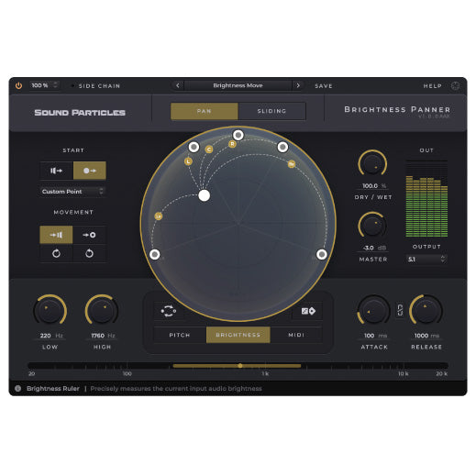Click the randomize dice play icon
Viewport: 476px width, 476px height.
tap(308, 311)
